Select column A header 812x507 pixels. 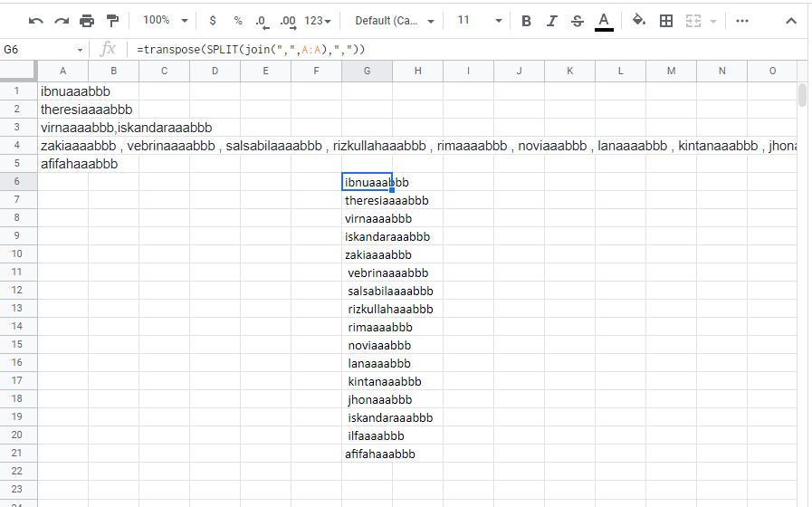pyautogui.click(x=62, y=71)
